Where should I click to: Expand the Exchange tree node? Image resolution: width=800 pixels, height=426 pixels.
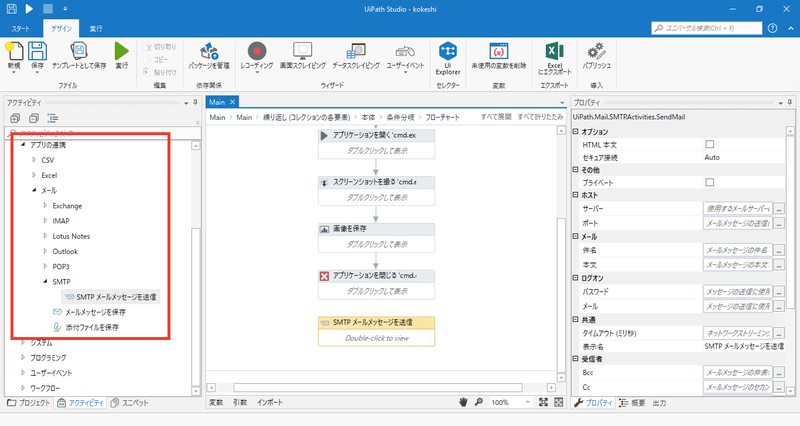(x=45, y=206)
